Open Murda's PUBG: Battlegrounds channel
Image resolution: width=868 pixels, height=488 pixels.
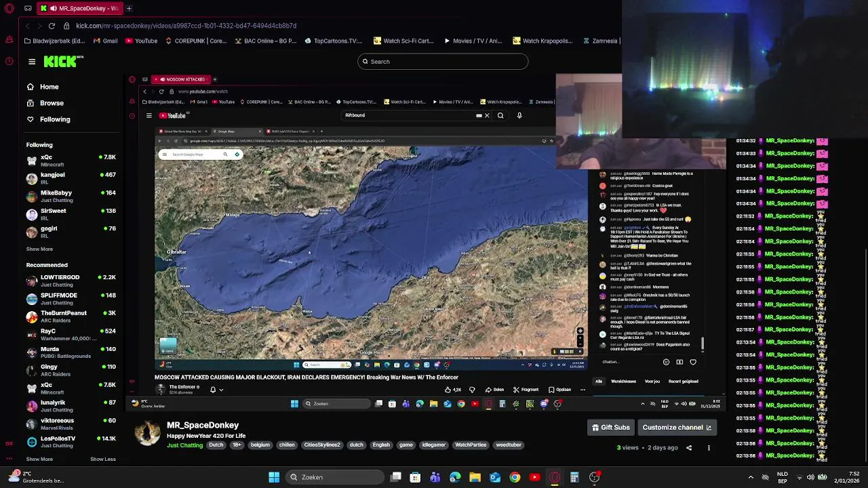(x=71, y=352)
